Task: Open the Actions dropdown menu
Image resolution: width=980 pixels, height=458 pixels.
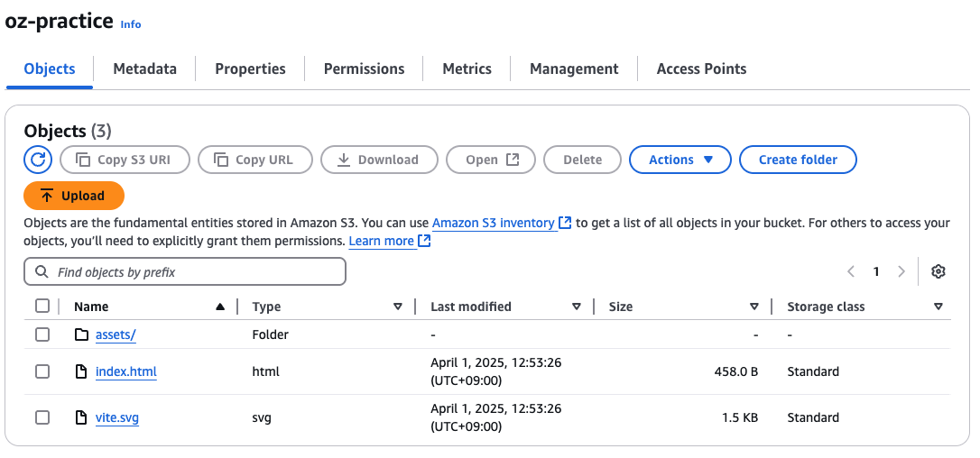Action: (680, 160)
